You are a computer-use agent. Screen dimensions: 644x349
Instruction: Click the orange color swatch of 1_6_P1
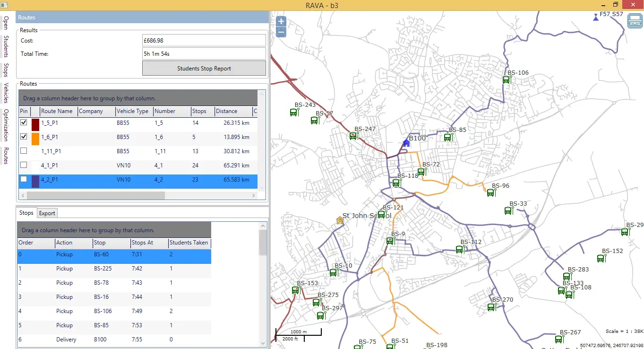click(x=35, y=139)
